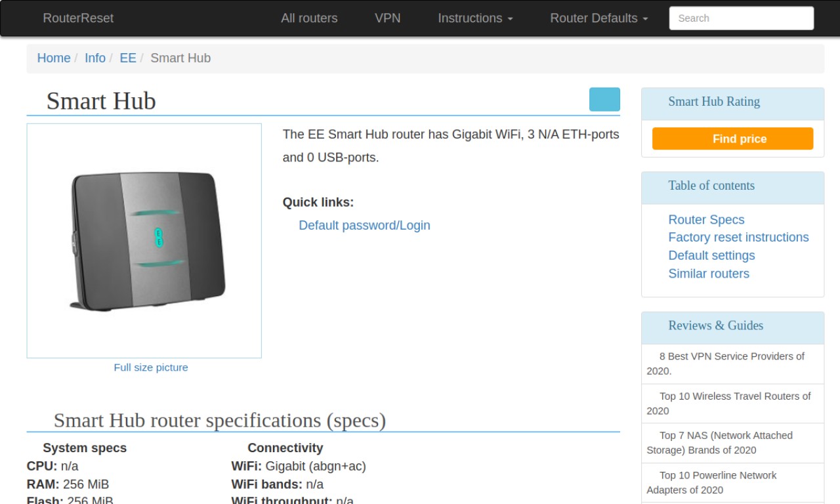Open the Full size picture link
This screenshot has height=504, width=840.
151,367
